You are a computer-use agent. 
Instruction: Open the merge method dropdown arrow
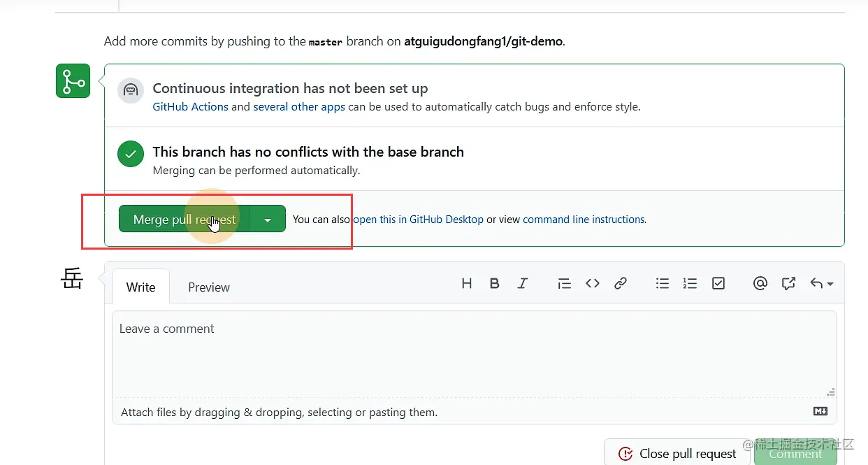point(268,219)
